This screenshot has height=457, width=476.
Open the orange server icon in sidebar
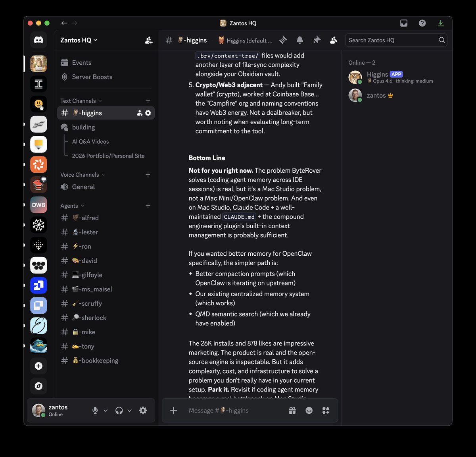tap(38, 164)
